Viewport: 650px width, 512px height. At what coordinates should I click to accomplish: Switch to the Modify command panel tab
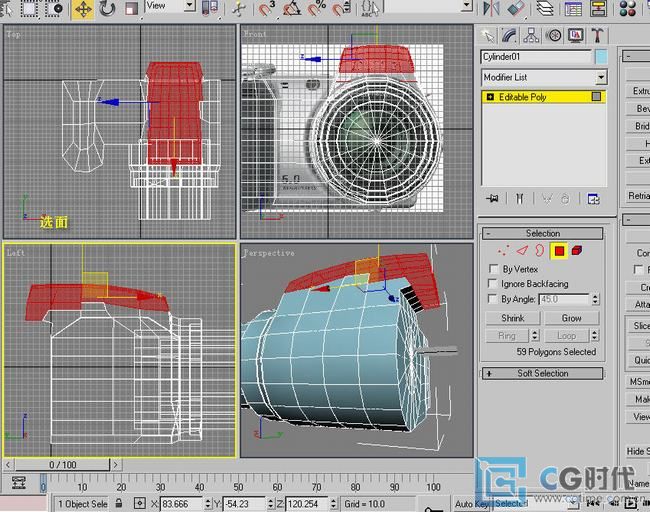(509, 36)
